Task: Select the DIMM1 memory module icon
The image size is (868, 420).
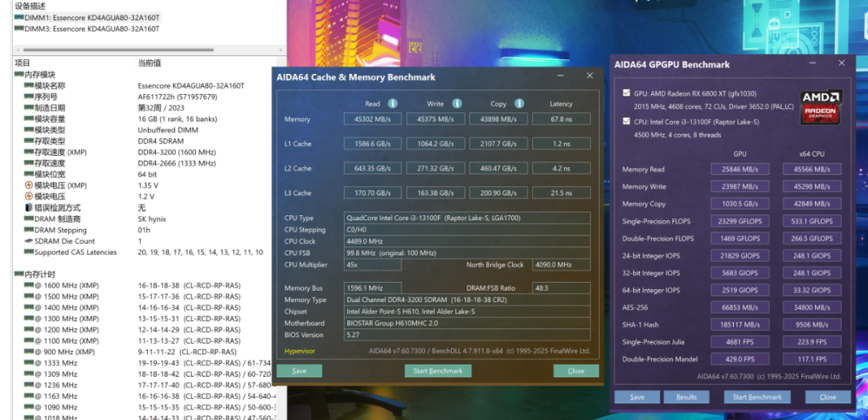Action: point(18,18)
